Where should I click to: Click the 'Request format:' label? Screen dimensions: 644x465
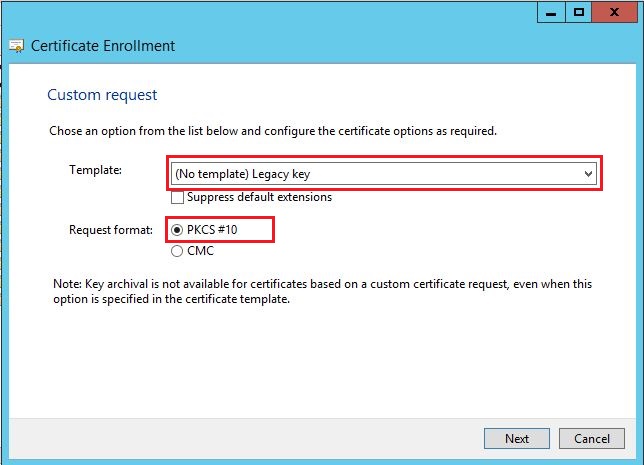pyautogui.click(x=110, y=230)
